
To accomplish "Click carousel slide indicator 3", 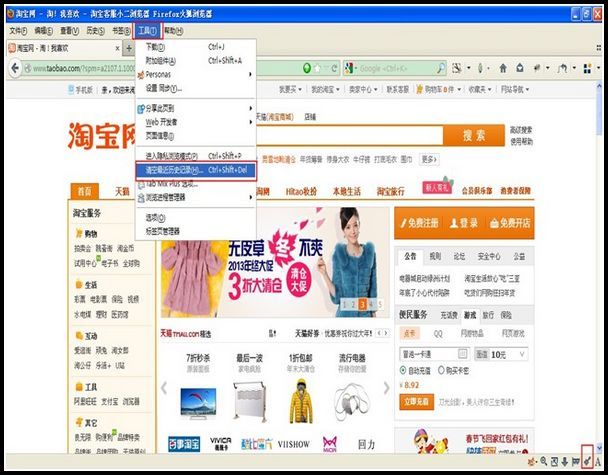I will point(362,304).
